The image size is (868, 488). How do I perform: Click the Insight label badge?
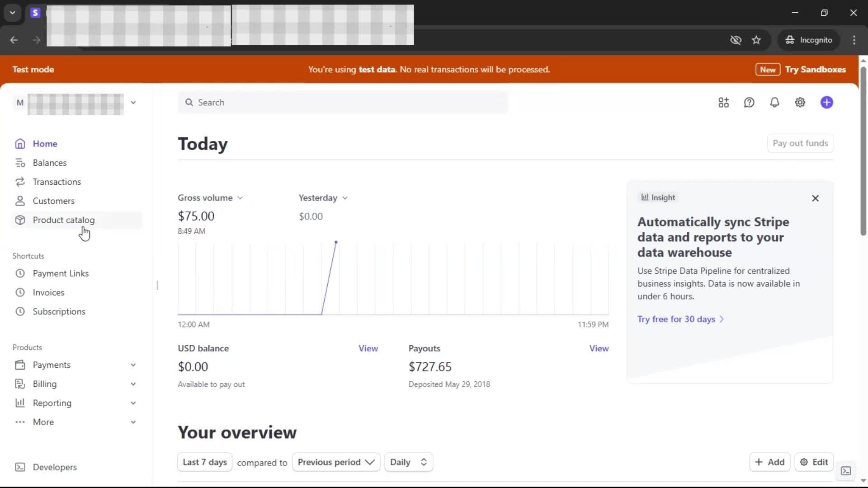click(658, 197)
